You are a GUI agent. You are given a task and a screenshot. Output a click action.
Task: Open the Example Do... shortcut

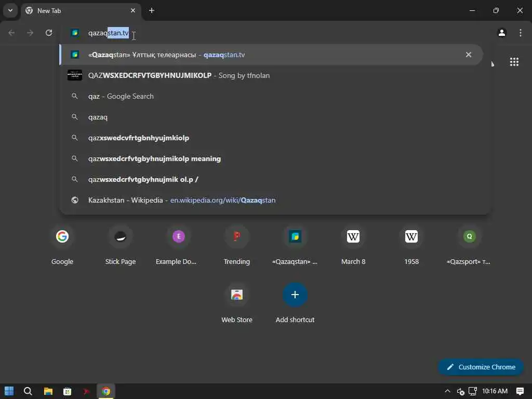179,245
